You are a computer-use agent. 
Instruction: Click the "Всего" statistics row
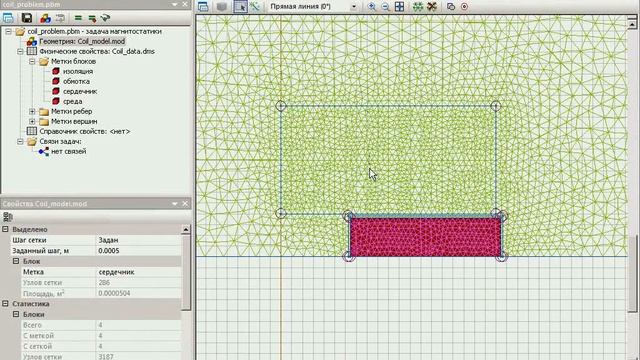tap(101, 325)
